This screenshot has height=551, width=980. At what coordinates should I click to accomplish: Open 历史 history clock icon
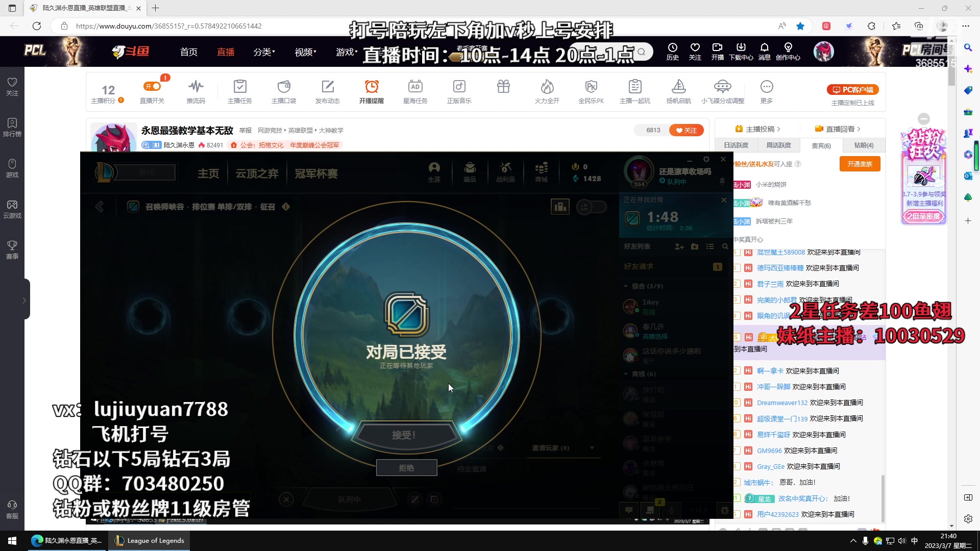coord(673,52)
